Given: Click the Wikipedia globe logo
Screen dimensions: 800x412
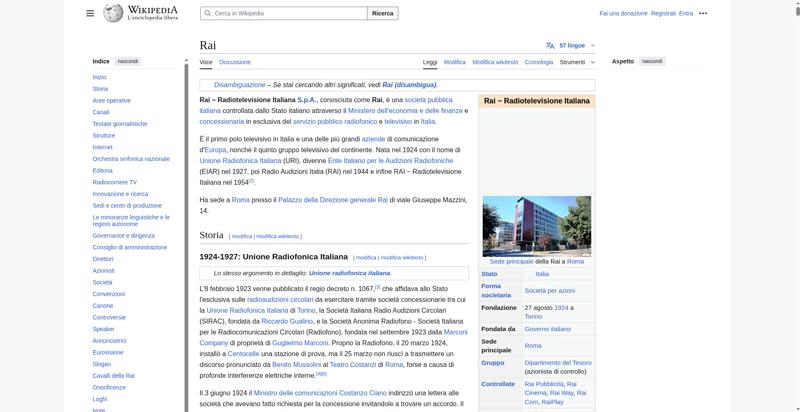Looking at the screenshot, I should point(113,13).
